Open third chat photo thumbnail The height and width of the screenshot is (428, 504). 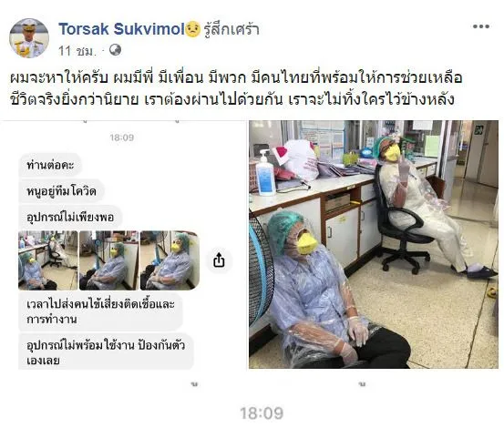tap(170, 260)
